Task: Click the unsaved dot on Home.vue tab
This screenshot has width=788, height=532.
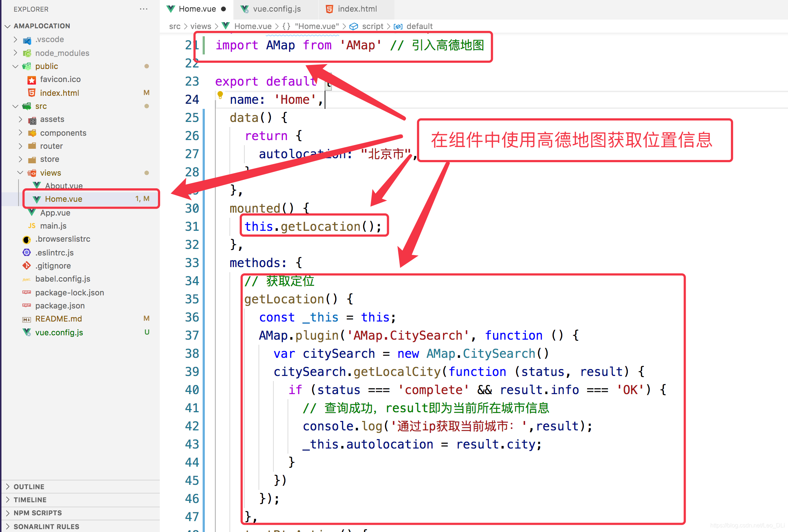Action: [x=223, y=9]
